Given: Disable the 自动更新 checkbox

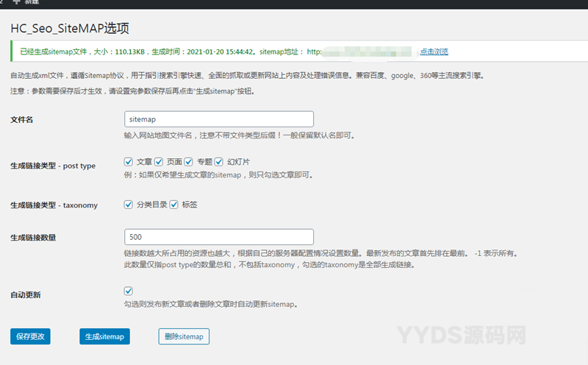Looking at the screenshot, I should pyautogui.click(x=129, y=291).
